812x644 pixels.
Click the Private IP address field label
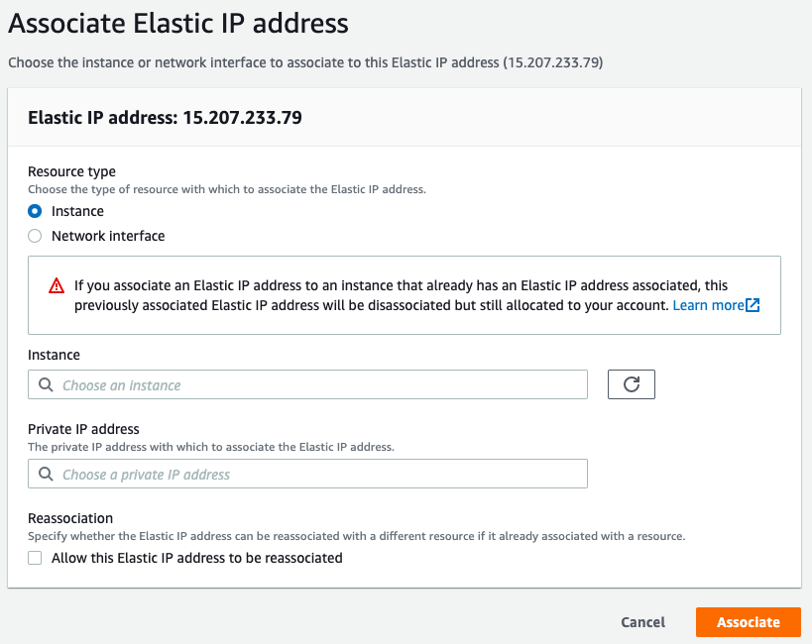83,429
